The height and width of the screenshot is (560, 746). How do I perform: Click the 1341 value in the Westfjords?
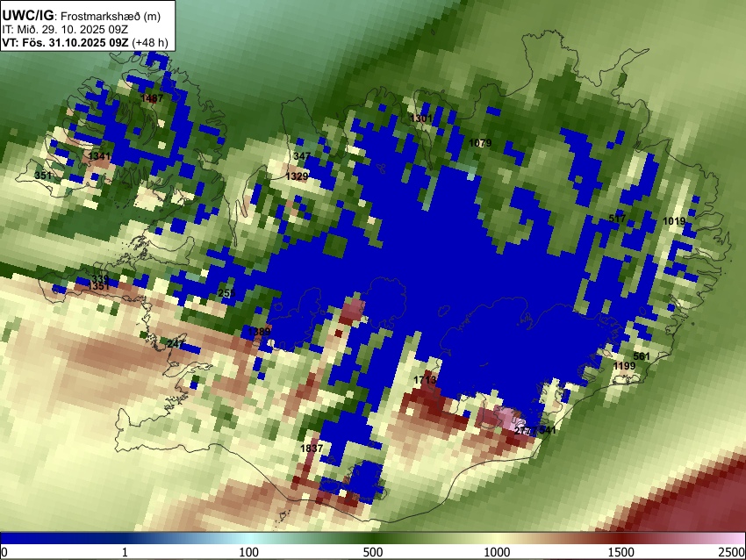click(x=99, y=156)
